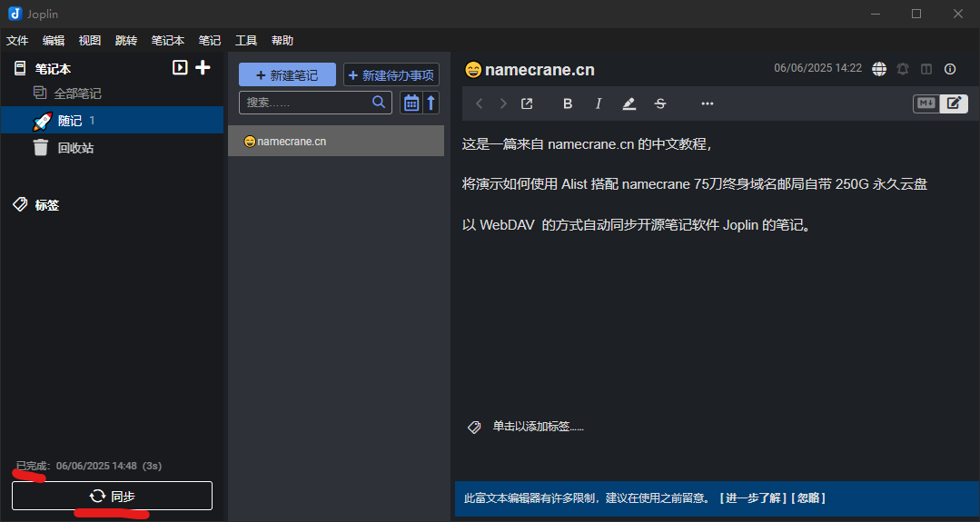Toggle bold formatting
980x522 pixels.
pyautogui.click(x=568, y=103)
